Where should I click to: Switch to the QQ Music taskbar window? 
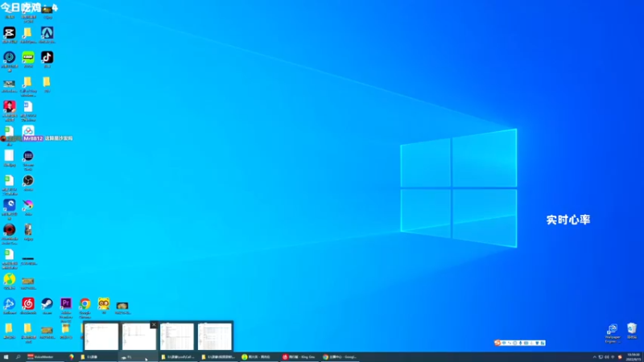[x=258, y=357]
